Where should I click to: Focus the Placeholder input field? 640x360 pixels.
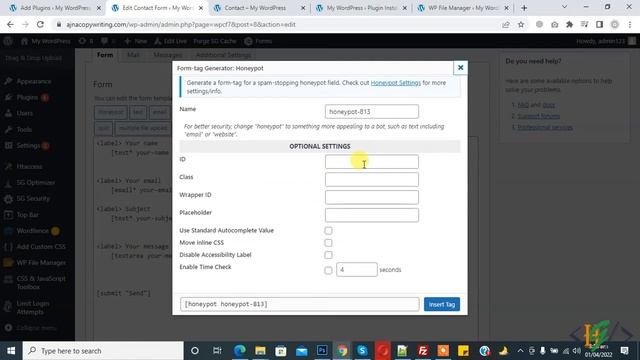(x=371, y=215)
